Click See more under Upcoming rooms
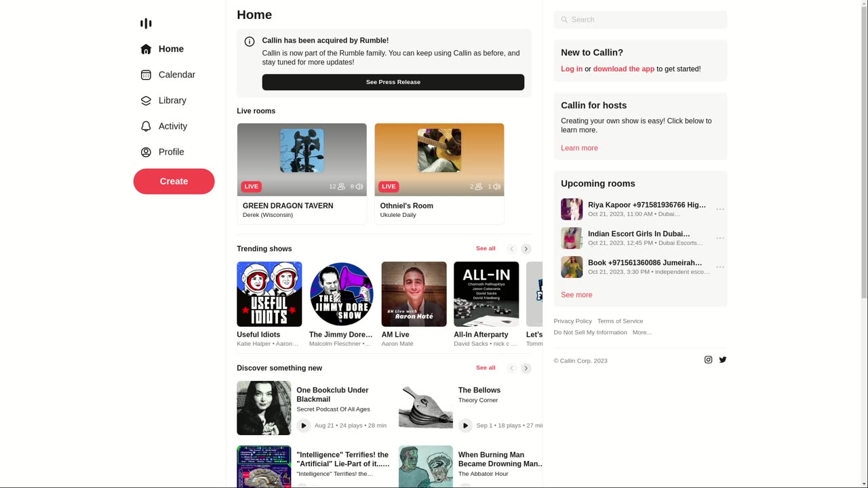The height and width of the screenshot is (488, 868). (x=576, y=295)
